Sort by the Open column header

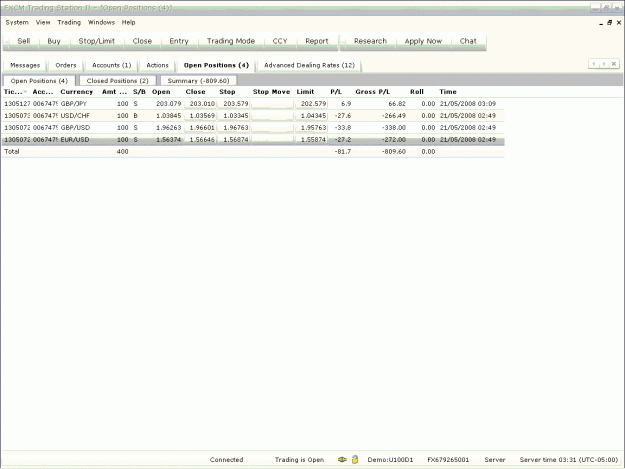161,92
